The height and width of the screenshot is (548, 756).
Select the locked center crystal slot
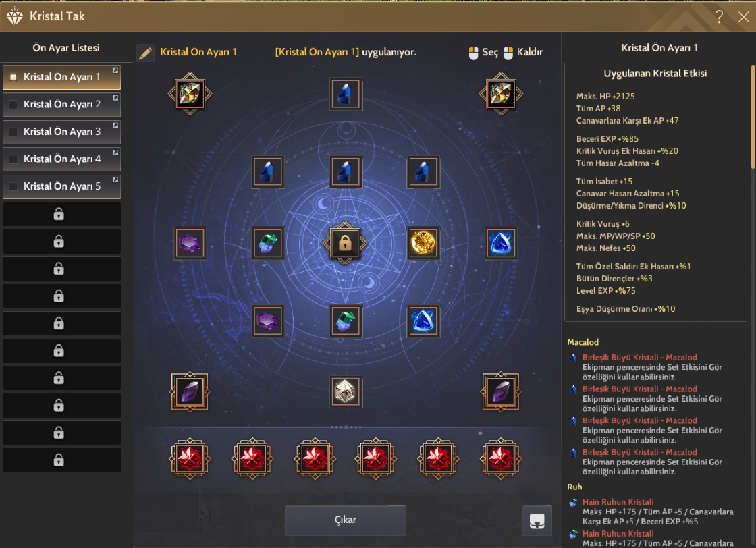[x=345, y=244]
